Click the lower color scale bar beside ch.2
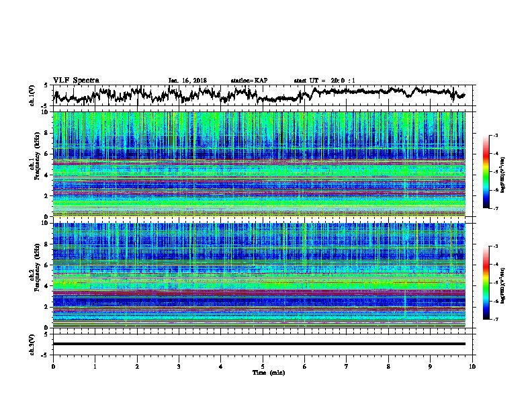The width and height of the screenshot is (532, 411). tap(486, 283)
